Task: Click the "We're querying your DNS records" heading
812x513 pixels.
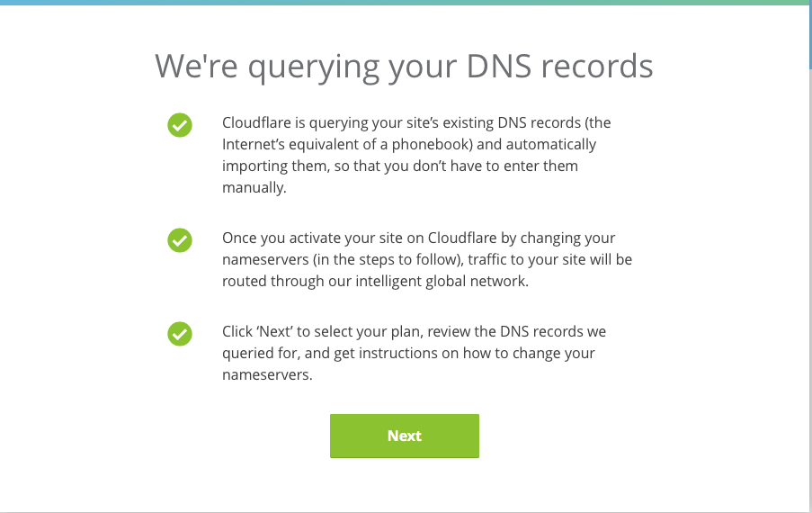Action: [x=404, y=67]
